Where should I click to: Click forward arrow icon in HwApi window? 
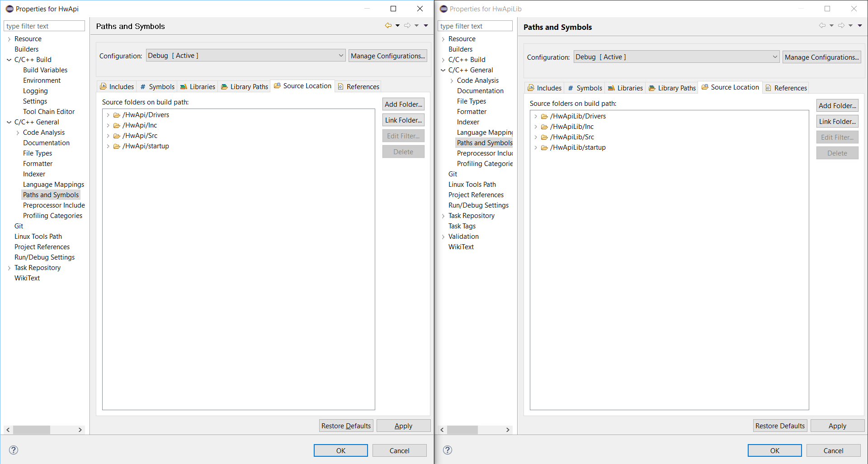coord(407,26)
